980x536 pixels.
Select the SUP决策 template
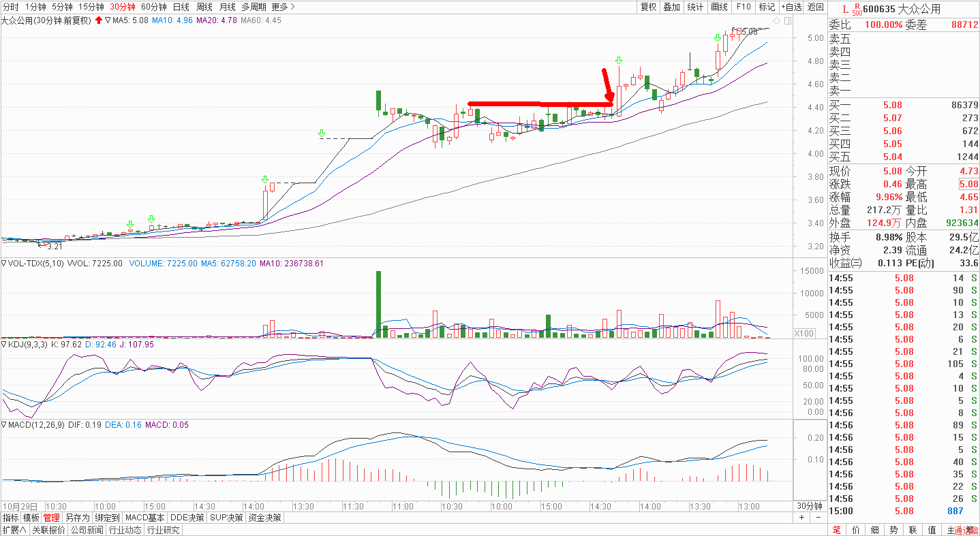click(226, 518)
